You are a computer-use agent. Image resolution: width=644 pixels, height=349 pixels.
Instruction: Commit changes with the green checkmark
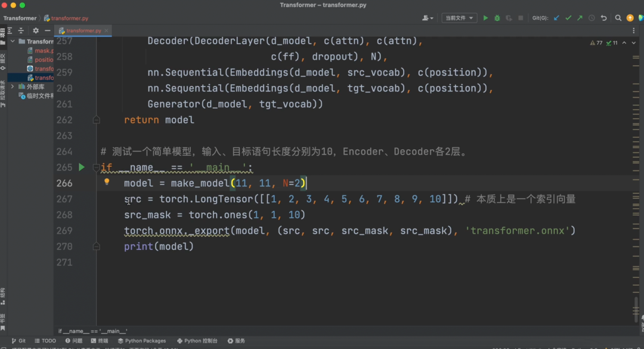(x=568, y=18)
